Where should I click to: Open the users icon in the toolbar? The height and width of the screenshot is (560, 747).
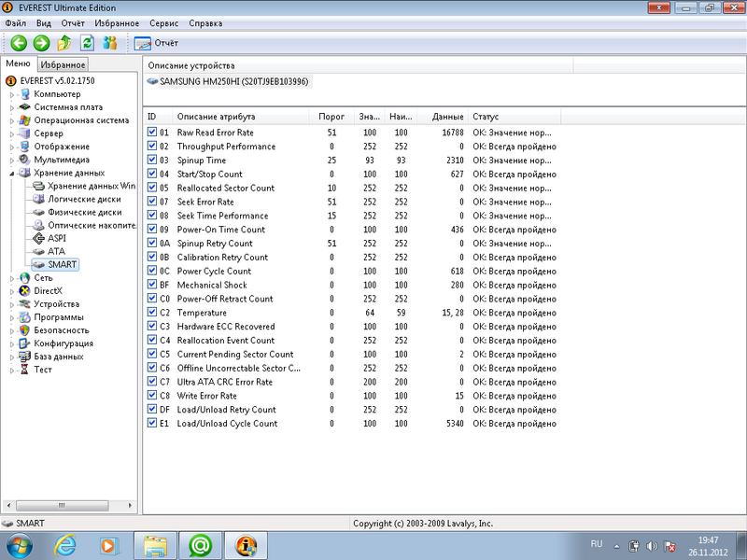[x=110, y=43]
